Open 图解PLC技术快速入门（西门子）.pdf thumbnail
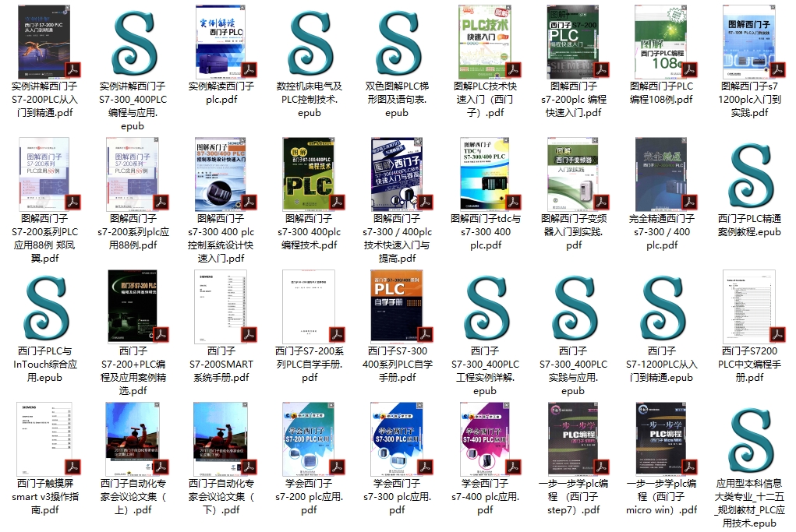 [x=485, y=43]
